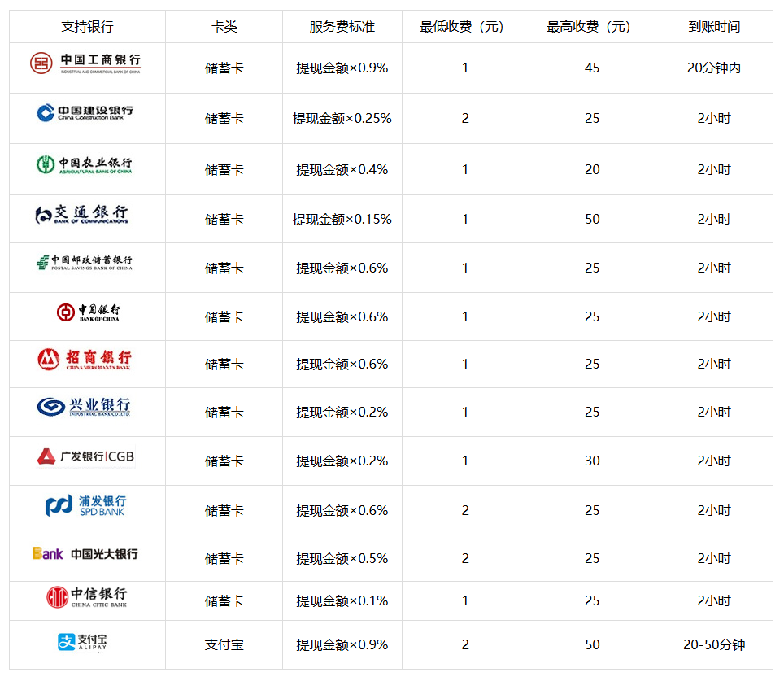Select the 提现金额×0.15% fee cell

click(342, 219)
